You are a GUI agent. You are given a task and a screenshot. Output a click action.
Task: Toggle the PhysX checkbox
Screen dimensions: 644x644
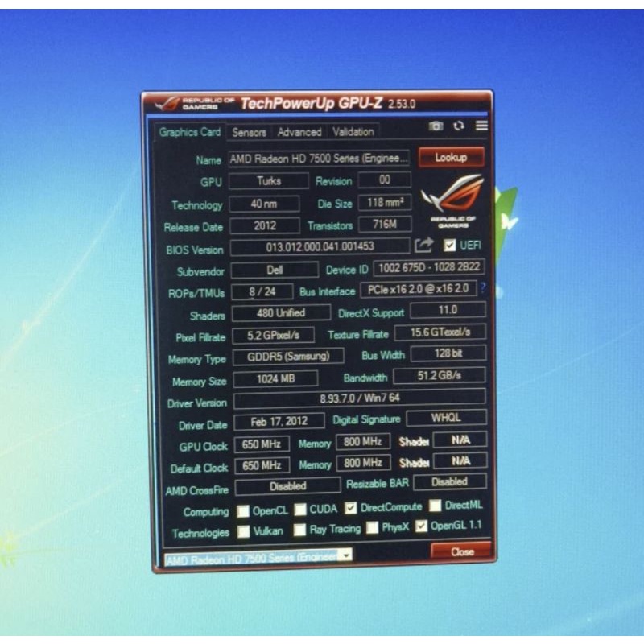[373, 527]
